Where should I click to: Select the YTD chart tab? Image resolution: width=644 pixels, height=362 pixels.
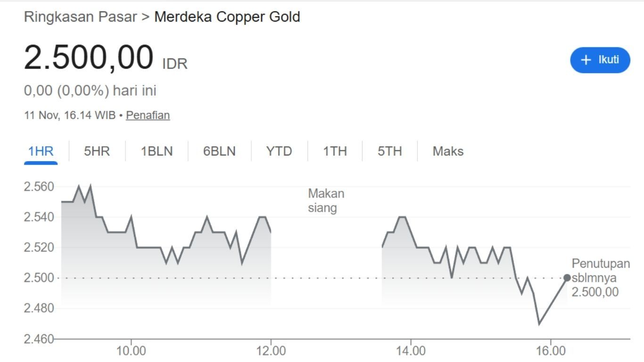[279, 151]
